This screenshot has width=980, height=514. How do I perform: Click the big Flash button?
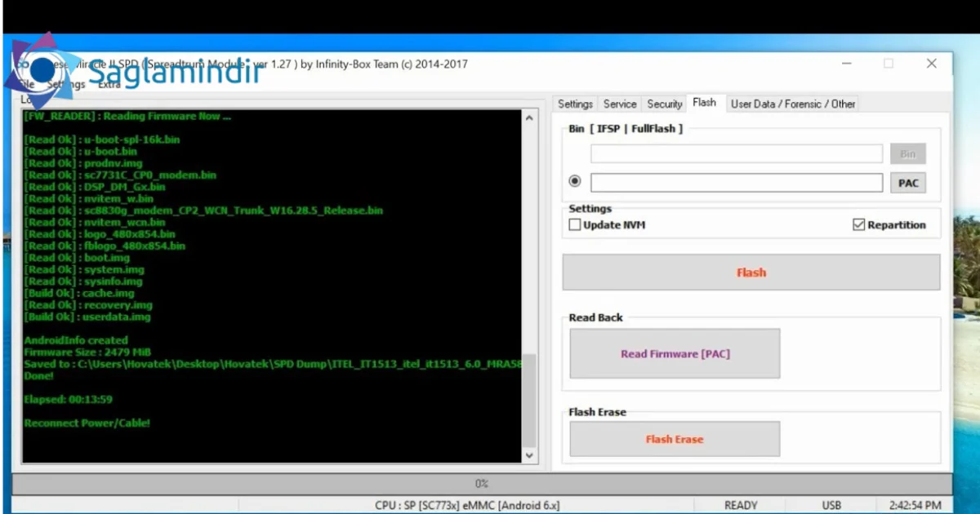pyautogui.click(x=751, y=273)
